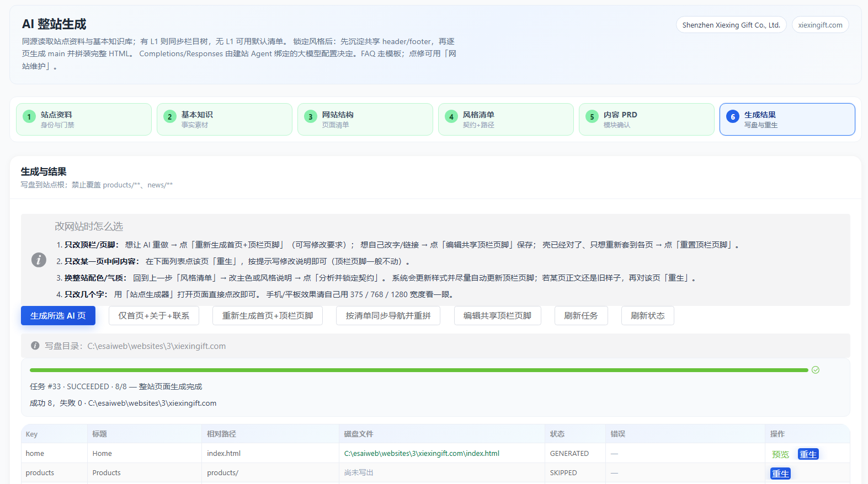Click the info icon next to 写盘目录

pos(35,346)
